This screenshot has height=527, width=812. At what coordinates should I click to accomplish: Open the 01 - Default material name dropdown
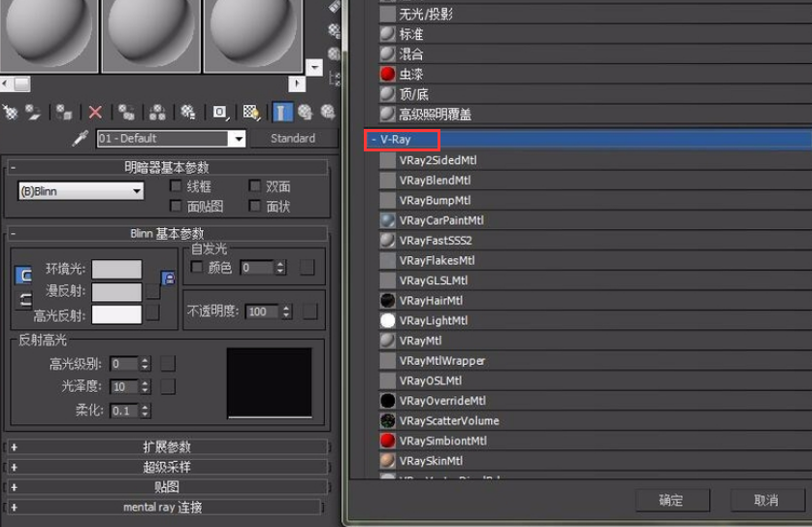coord(238,139)
